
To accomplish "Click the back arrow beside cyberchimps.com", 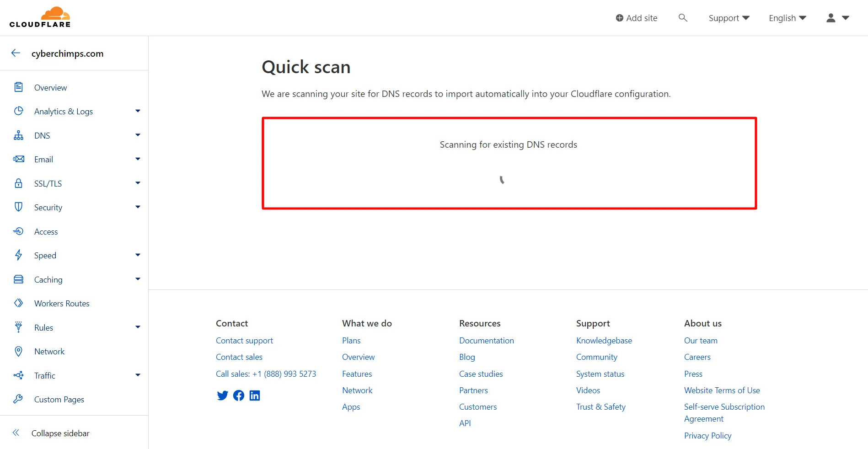I will [16, 53].
